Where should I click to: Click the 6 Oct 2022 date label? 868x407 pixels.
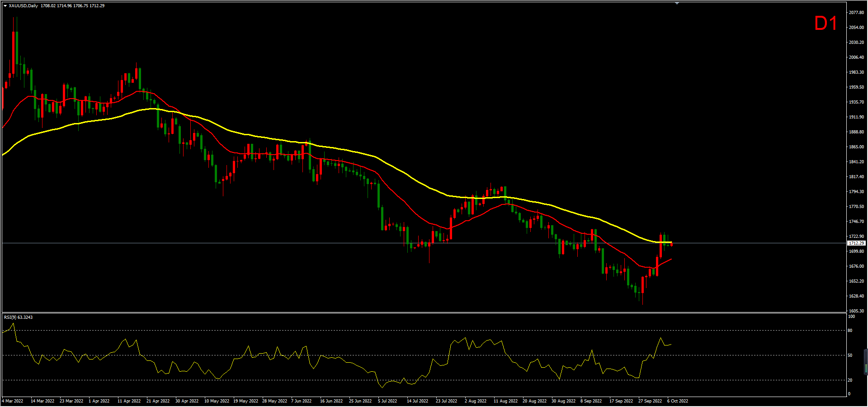678,401
